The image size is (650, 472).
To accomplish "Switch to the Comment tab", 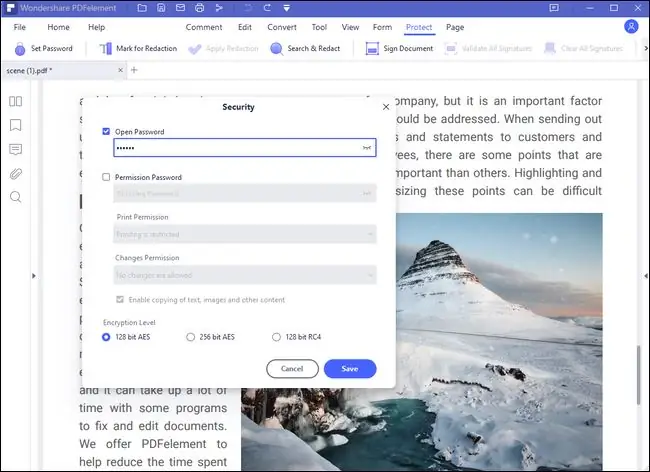I will point(204,27).
